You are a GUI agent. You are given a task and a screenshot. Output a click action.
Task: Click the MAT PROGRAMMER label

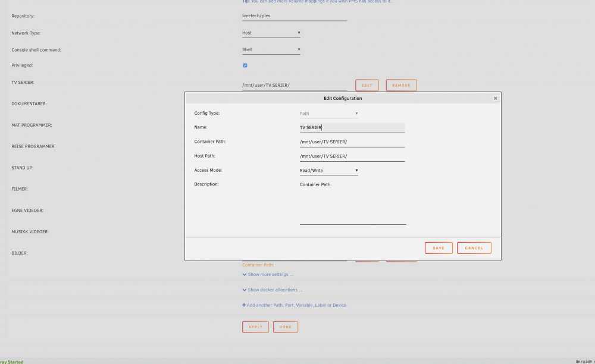[32, 125]
